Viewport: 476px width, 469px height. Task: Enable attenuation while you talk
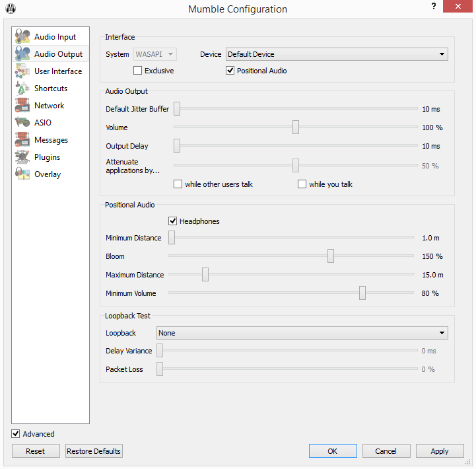coord(302,184)
